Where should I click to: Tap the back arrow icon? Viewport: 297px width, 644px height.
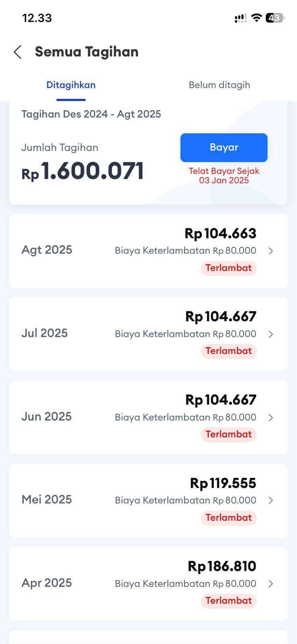click(17, 52)
